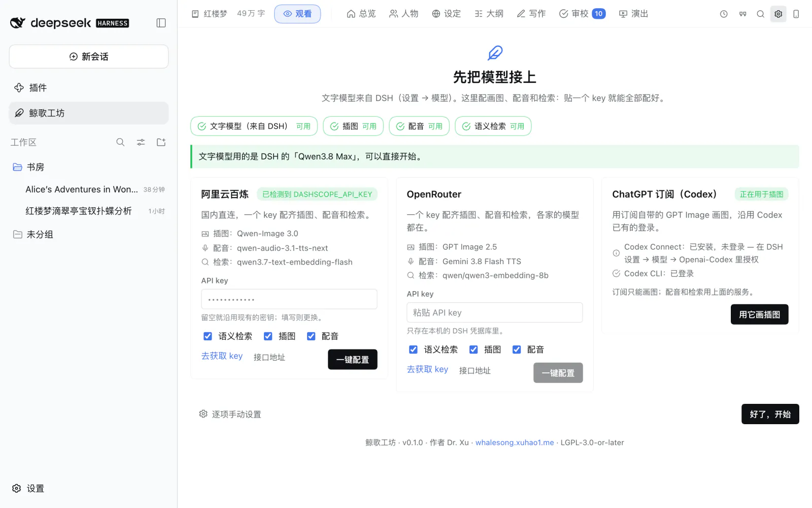Expand 接口地址 under OpenRouter
Screen dimensions: 812x508
pos(475,370)
